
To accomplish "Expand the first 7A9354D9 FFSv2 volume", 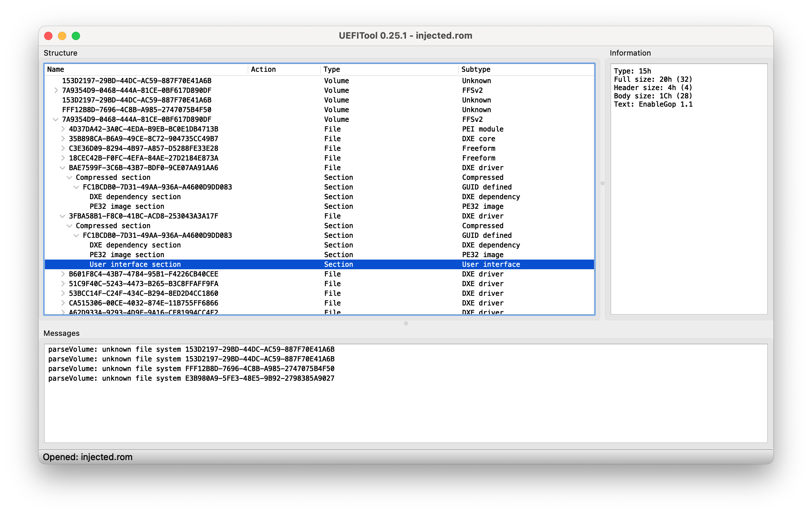I will [56, 90].
